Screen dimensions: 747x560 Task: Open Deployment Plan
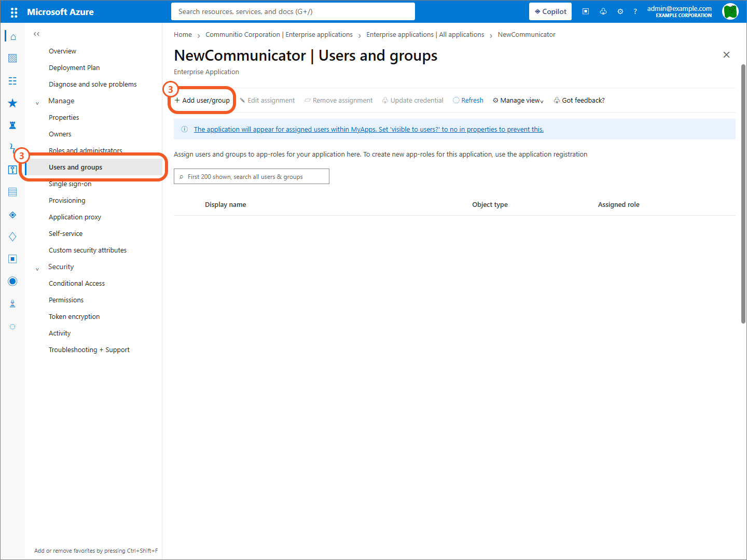pos(74,68)
